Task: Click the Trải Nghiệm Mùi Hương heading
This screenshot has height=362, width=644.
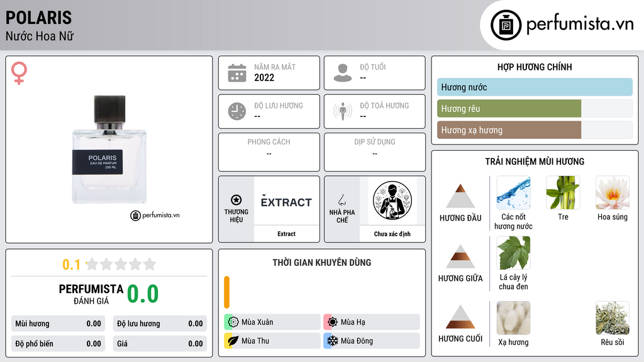Action: 535,162
